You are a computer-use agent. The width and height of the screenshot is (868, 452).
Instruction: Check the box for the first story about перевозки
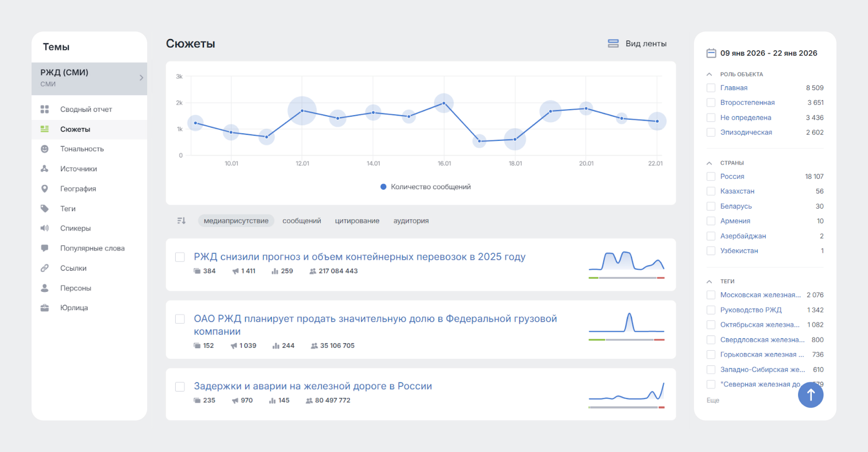(180, 257)
